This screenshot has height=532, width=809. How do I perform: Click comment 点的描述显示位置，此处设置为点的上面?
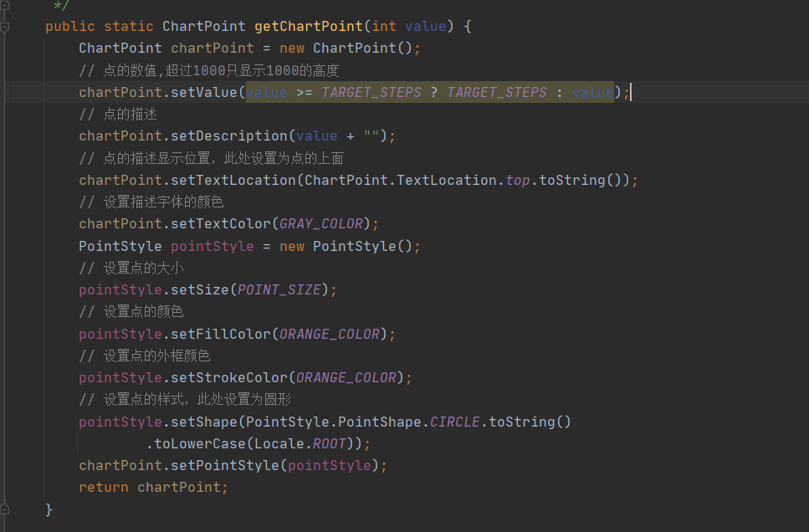tap(212, 158)
